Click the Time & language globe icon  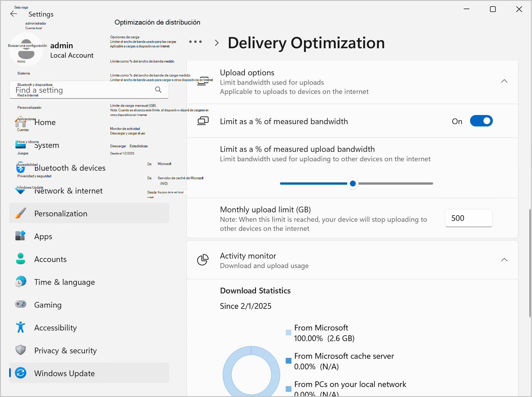[21, 282]
